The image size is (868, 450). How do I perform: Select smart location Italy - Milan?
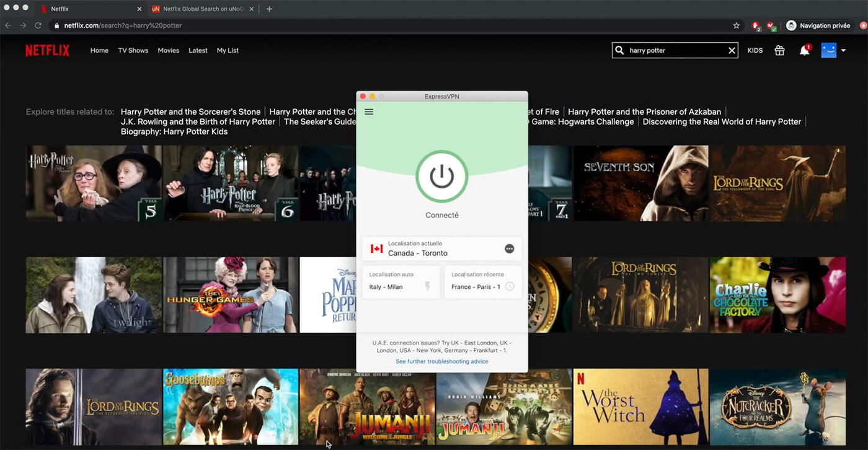401,282
